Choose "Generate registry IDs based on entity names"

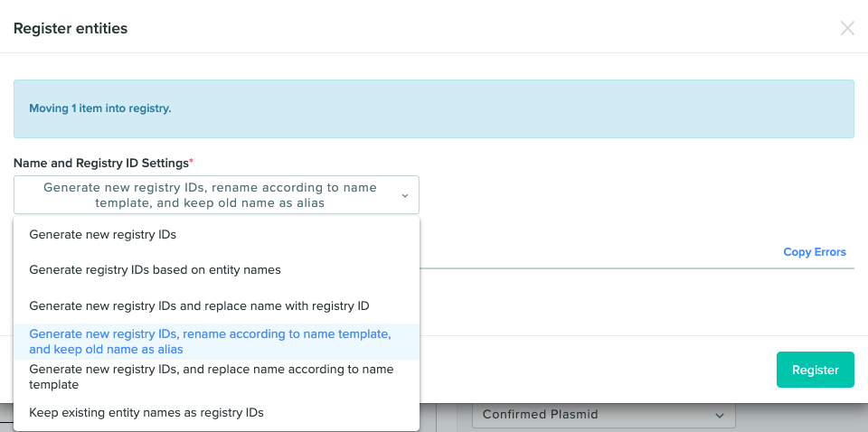tap(216, 270)
